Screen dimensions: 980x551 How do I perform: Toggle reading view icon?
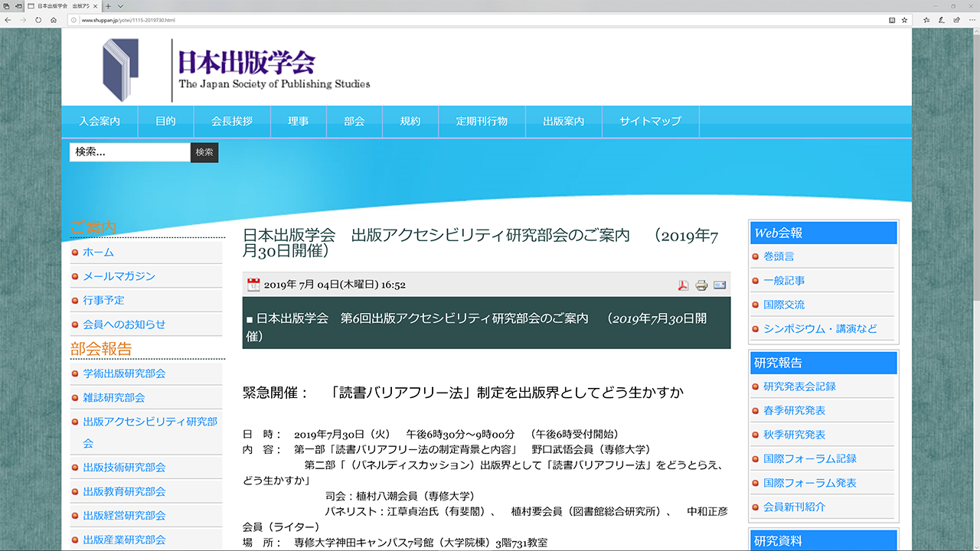pyautogui.click(x=891, y=20)
